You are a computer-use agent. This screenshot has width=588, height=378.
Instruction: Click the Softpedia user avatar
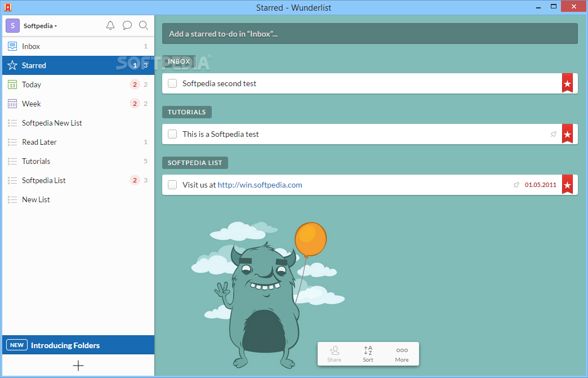click(x=12, y=25)
